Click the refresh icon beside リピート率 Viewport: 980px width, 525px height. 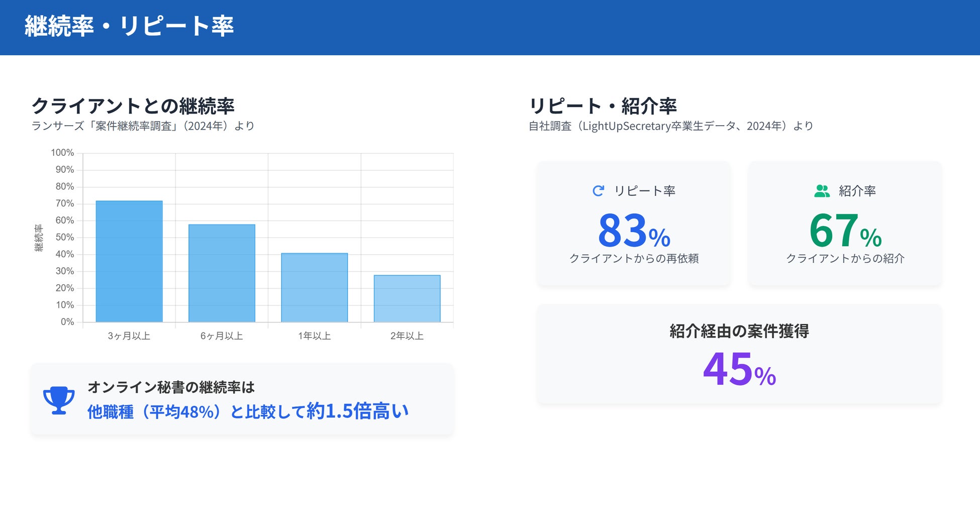tap(598, 191)
